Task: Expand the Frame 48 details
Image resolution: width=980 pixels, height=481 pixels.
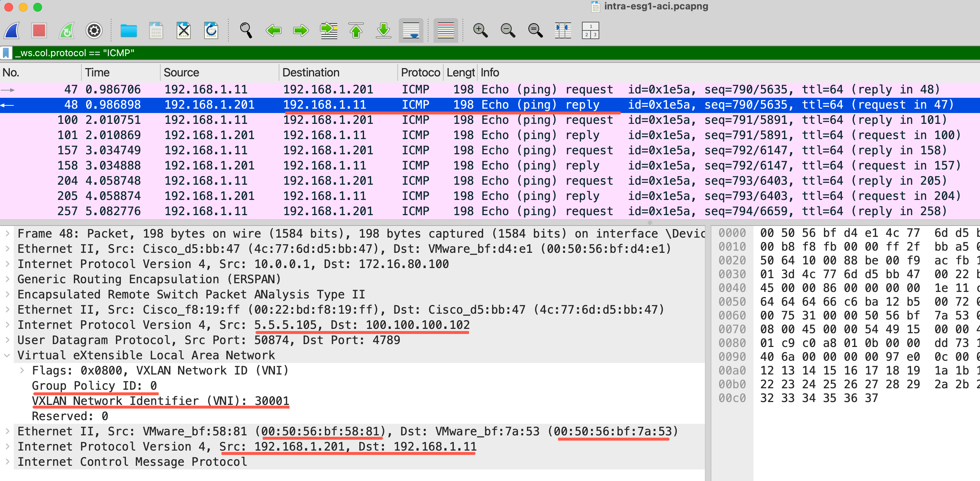Action: pyautogui.click(x=7, y=234)
